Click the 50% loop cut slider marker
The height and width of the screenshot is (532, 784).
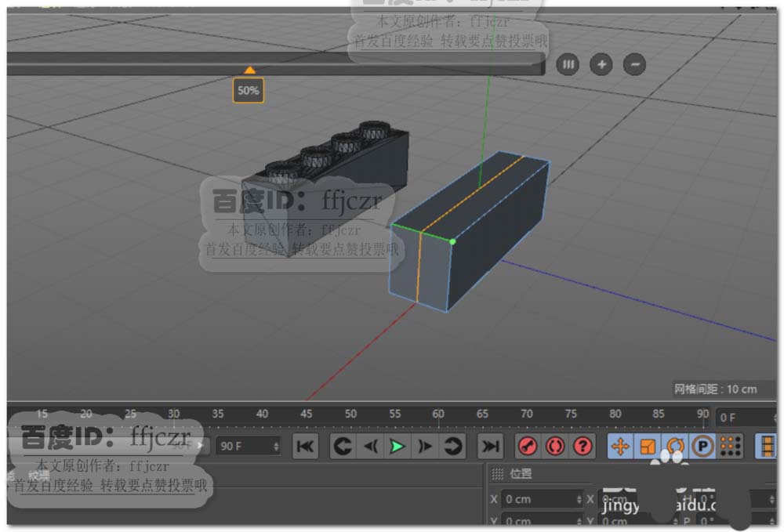click(x=249, y=71)
